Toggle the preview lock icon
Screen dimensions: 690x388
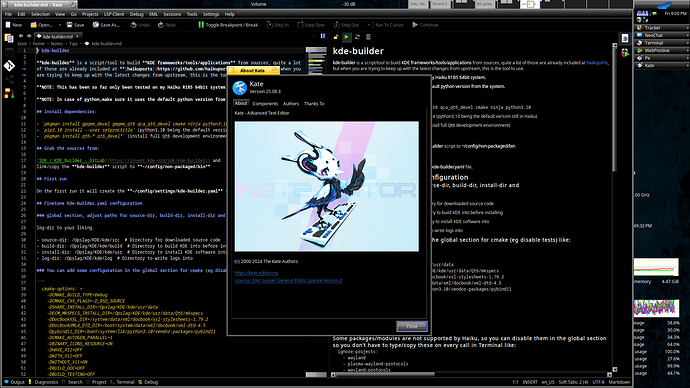[336, 37]
